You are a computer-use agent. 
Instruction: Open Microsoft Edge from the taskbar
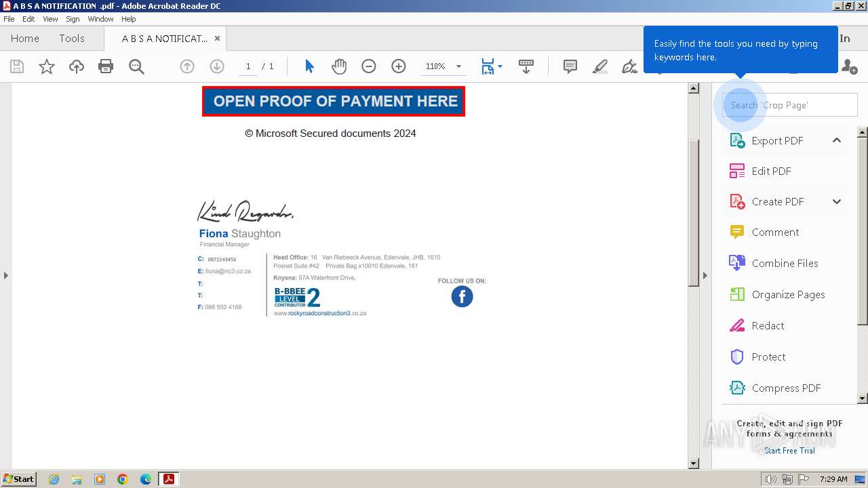click(x=146, y=479)
